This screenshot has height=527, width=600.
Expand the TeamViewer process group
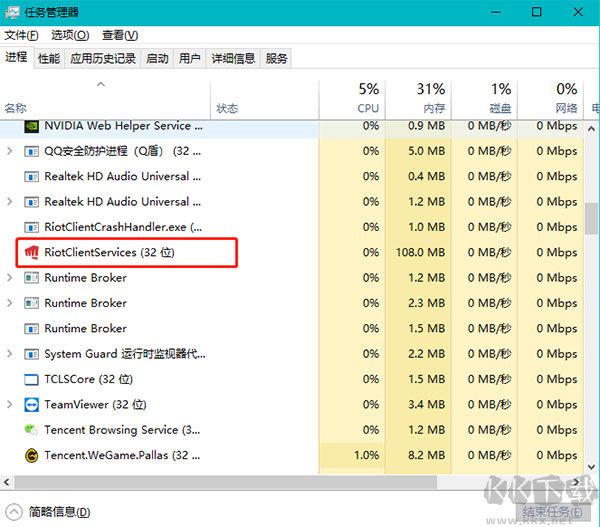pos(10,405)
